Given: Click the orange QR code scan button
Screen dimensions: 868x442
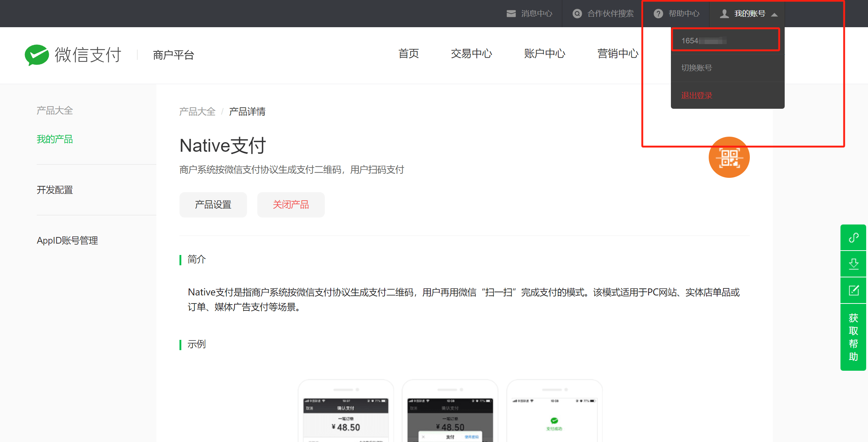Looking at the screenshot, I should coord(729,157).
